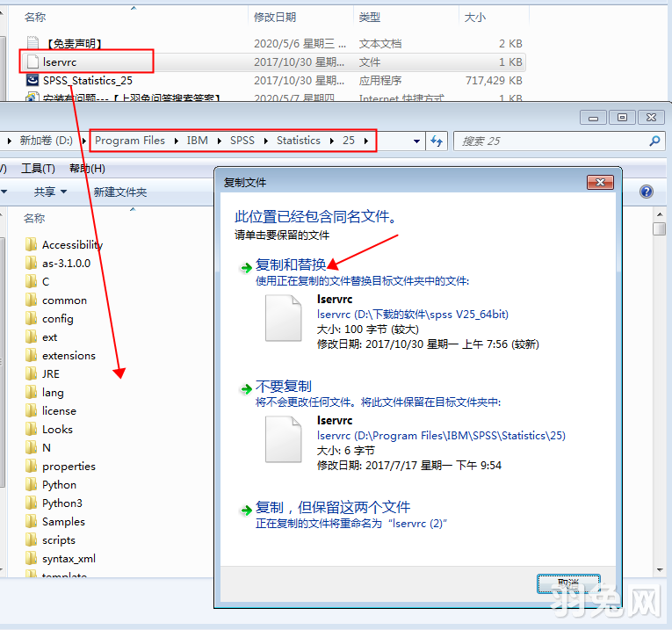Click the extensions folder icon
Viewport: 672px width, 630px height.
coord(31,355)
